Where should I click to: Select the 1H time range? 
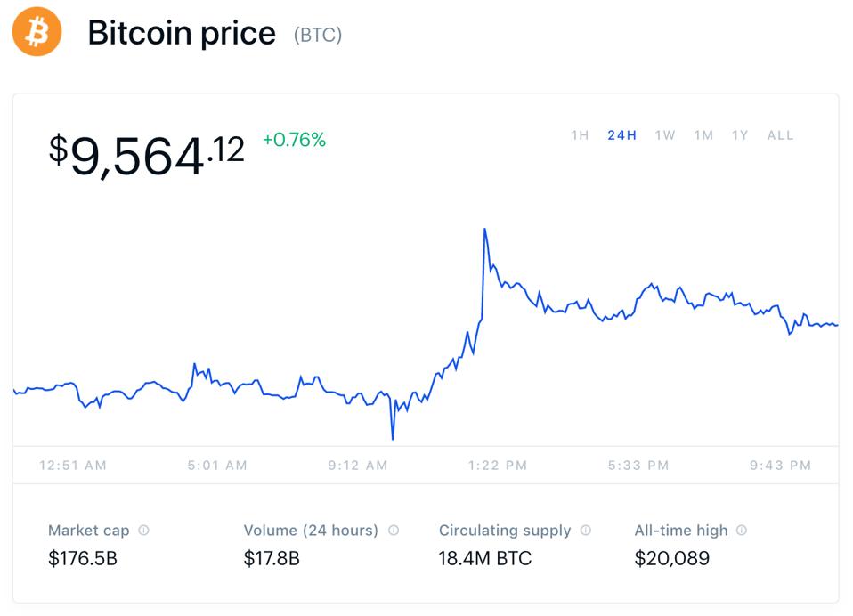pyautogui.click(x=580, y=135)
